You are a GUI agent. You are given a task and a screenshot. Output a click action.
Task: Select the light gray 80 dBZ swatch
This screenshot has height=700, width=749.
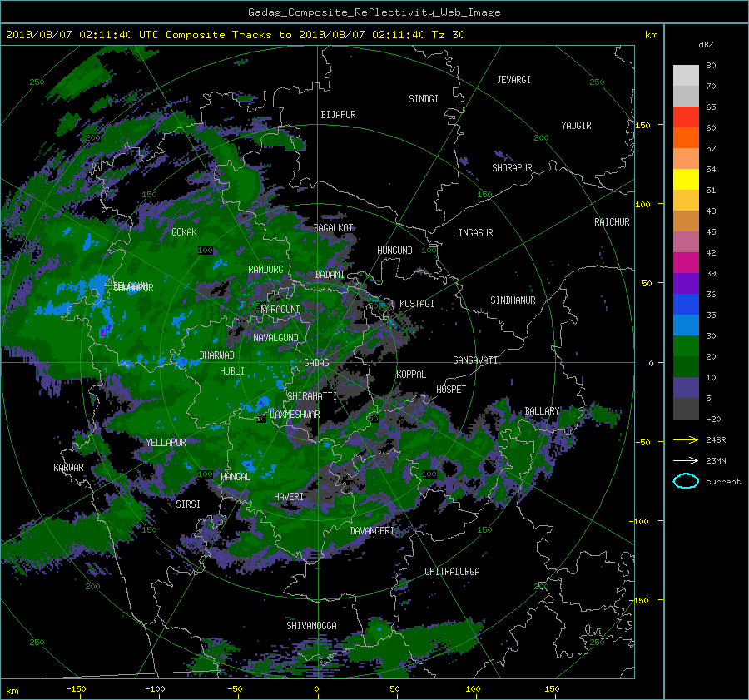686,76
